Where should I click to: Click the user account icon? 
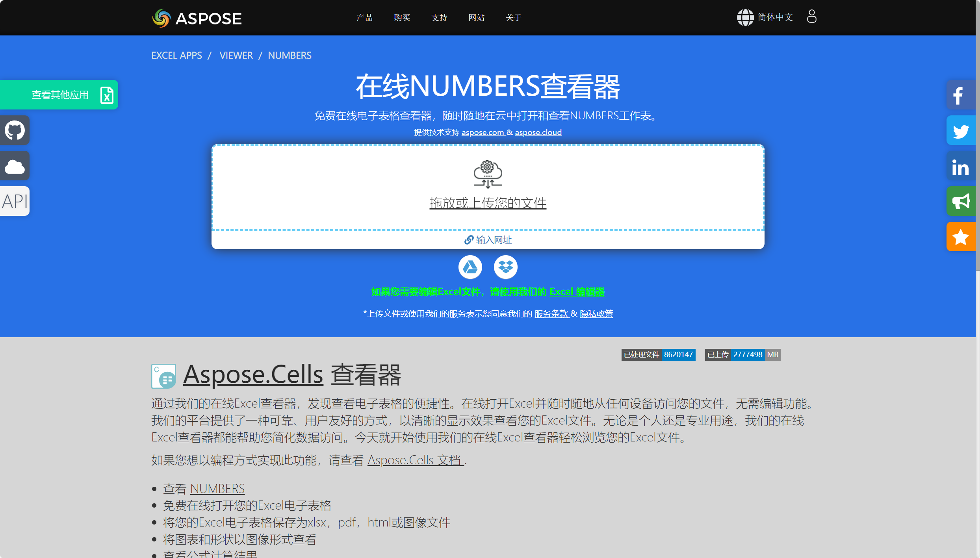pyautogui.click(x=811, y=17)
